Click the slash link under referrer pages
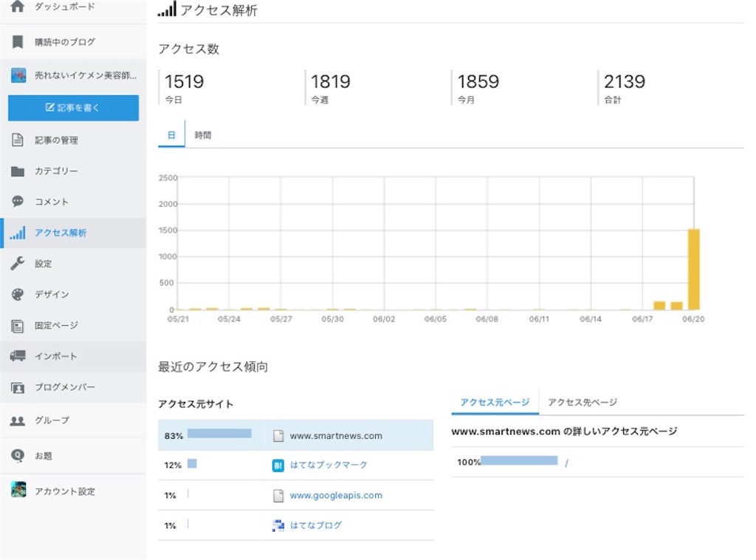The image size is (756, 560). point(566,462)
